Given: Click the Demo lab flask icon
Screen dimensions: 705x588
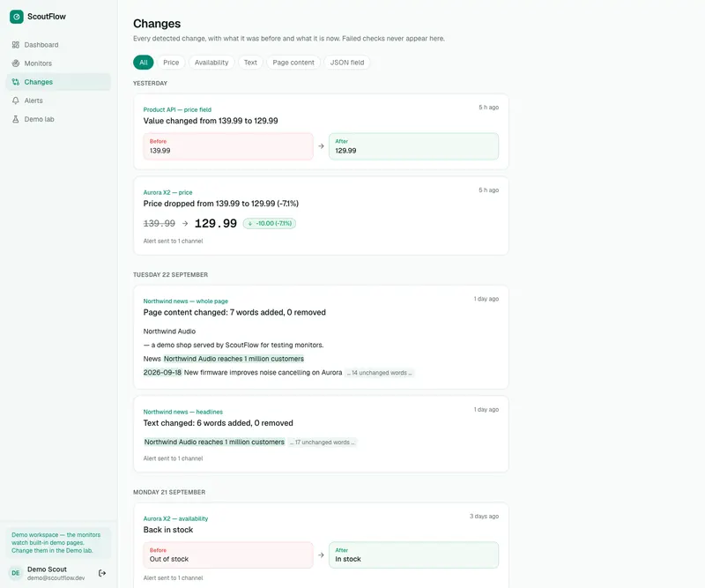Looking at the screenshot, I should tap(16, 119).
